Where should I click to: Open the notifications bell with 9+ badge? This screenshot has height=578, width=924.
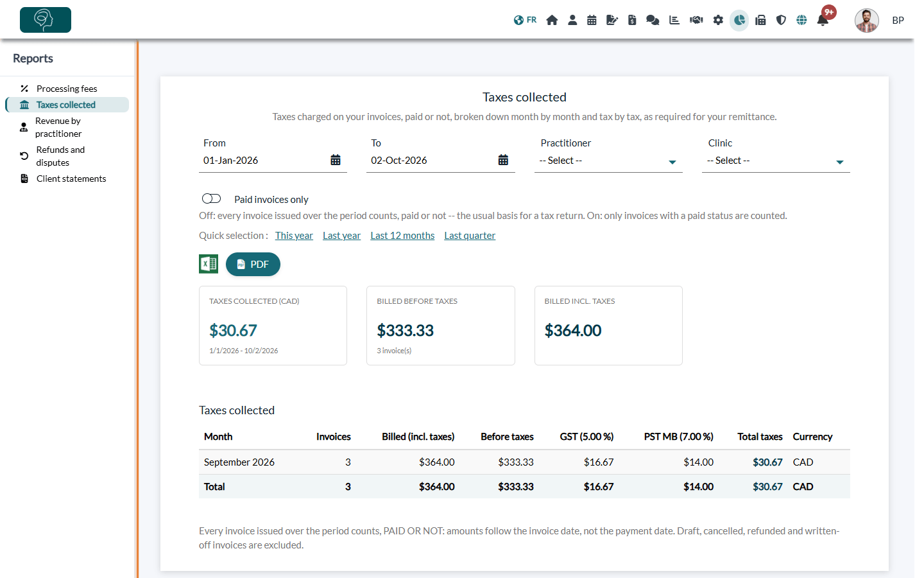pyautogui.click(x=823, y=20)
